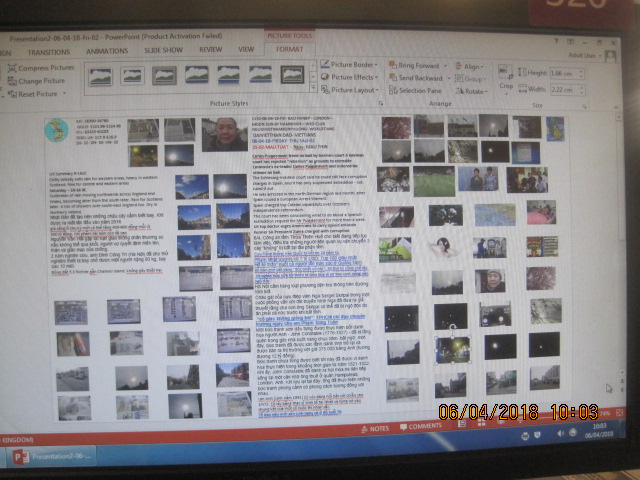Image resolution: width=640 pixels, height=480 pixels.
Task: Click the taskbar clock showing 10:03
Action: 598,430
